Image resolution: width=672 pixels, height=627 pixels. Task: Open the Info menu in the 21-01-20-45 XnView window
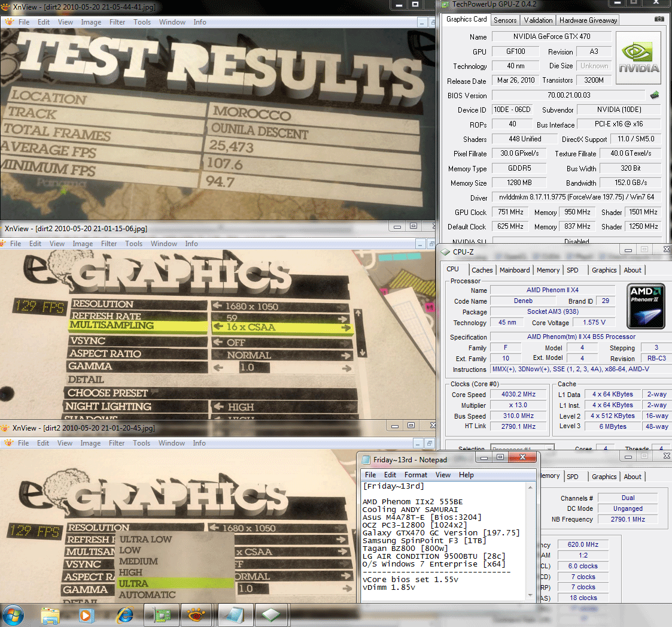click(x=199, y=443)
